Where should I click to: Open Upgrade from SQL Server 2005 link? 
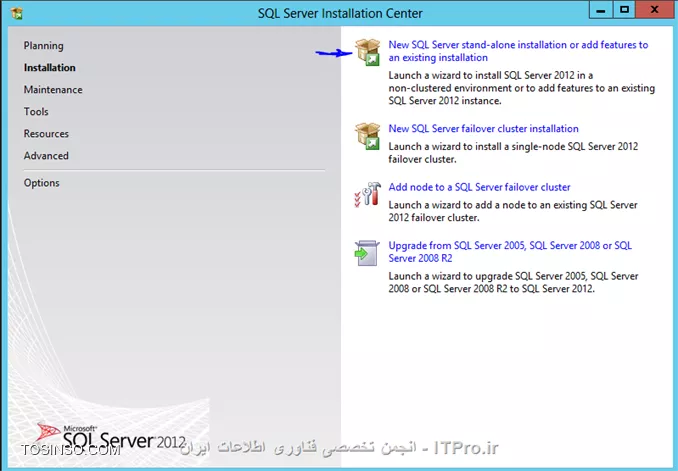pyautogui.click(x=510, y=252)
